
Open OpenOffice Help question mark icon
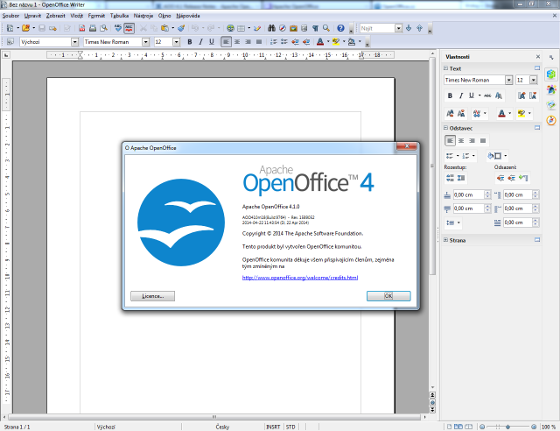click(x=341, y=28)
